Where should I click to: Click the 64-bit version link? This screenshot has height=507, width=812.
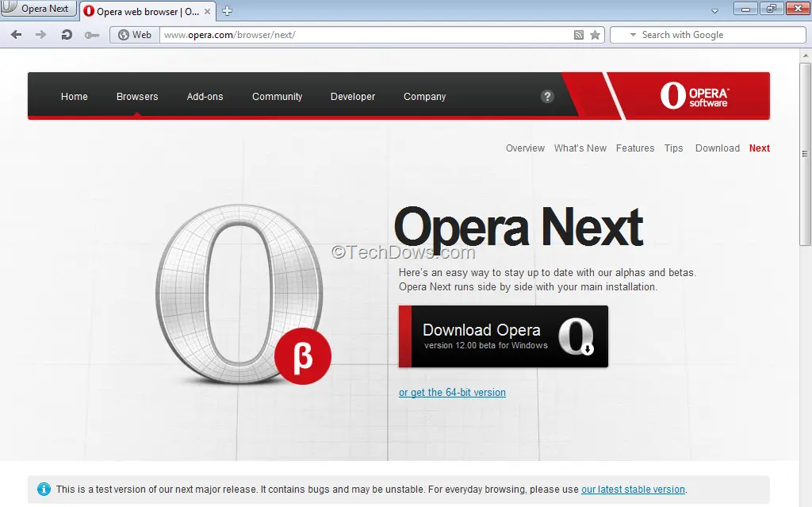pos(452,393)
